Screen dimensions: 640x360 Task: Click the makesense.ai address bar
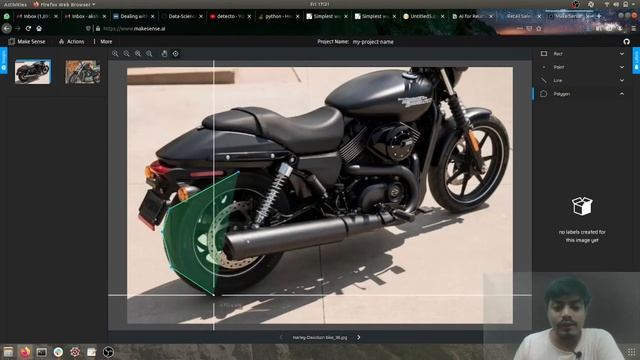pyautogui.click(x=135, y=29)
